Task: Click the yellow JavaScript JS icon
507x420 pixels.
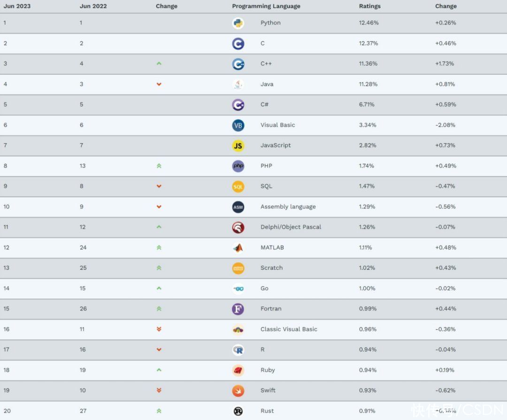Action: point(238,146)
